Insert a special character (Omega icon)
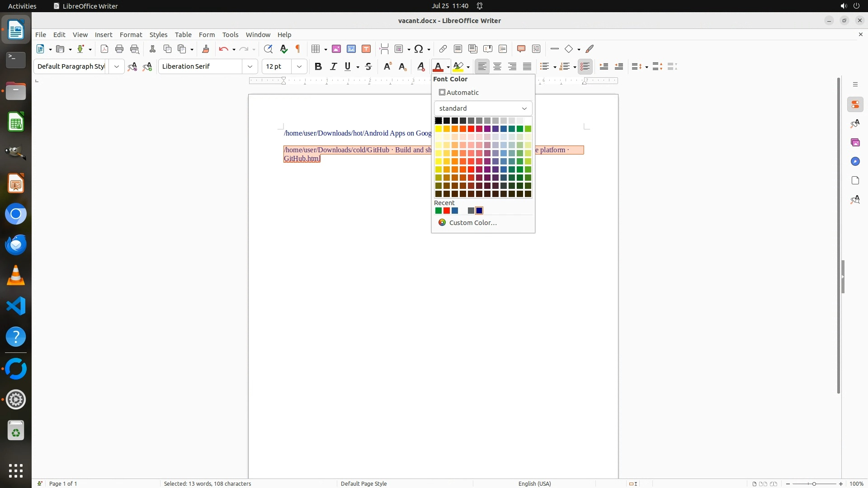The image size is (868, 488). point(419,49)
